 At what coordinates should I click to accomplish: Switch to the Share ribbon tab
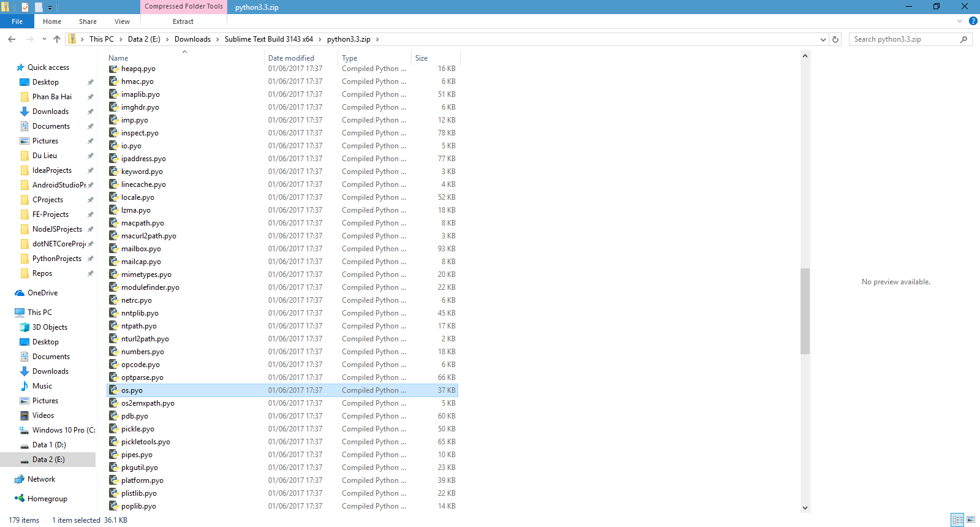(88, 21)
